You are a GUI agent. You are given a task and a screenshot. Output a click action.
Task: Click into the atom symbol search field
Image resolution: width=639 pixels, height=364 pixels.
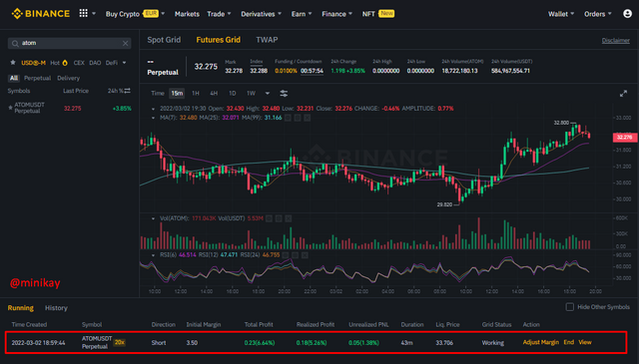pos(69,43)
